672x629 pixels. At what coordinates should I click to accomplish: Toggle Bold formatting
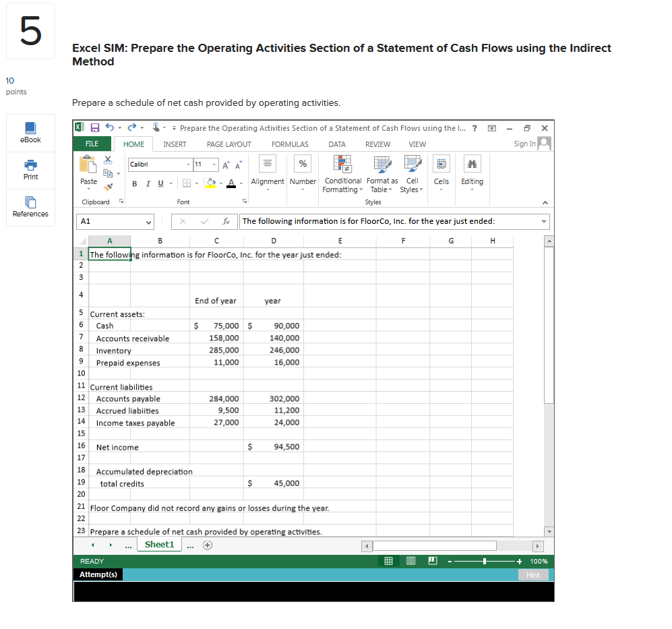tap(134, 183)
